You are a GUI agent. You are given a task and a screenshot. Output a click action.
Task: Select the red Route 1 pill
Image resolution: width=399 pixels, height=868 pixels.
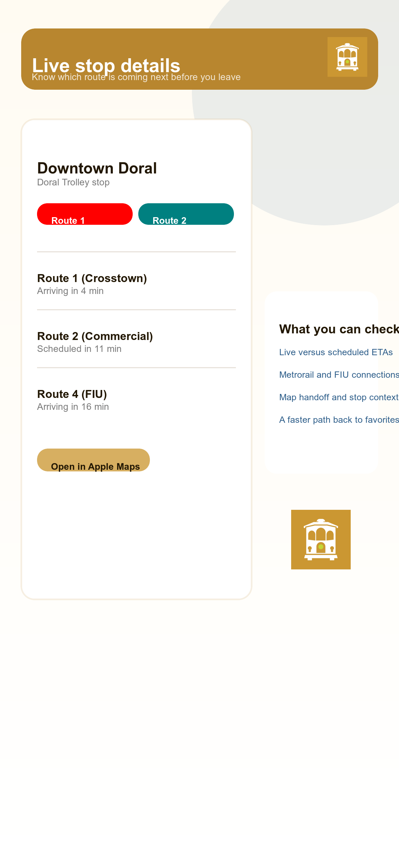tap(84, 214)
